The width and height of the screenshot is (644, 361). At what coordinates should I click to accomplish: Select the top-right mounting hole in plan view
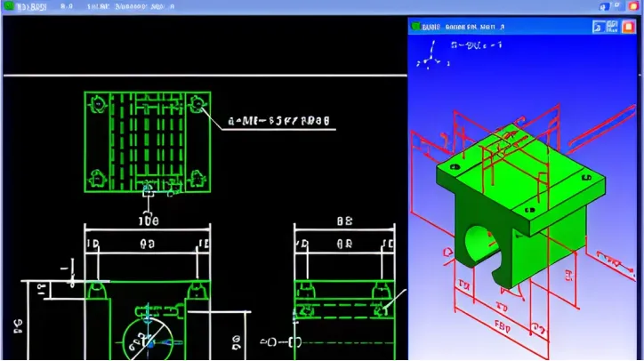click(x=197, y=106)
